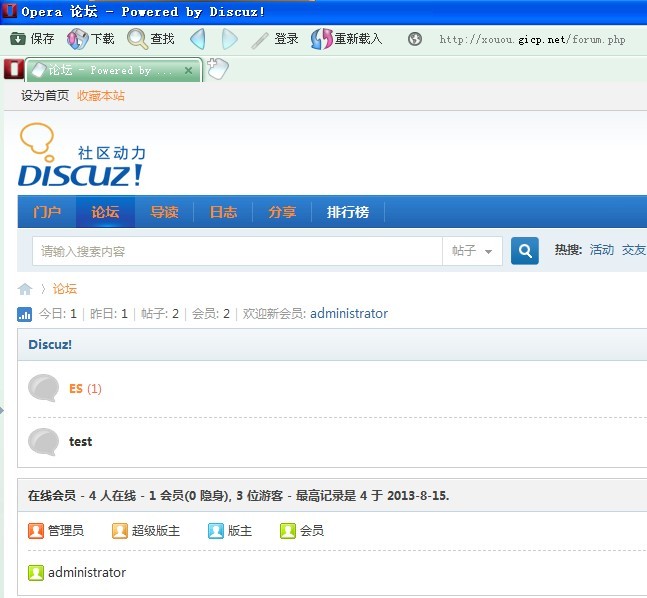Screen dimensions: 647x598
Task: Click the home icon in breadcrumb
Action: click(x=25, y=289)
